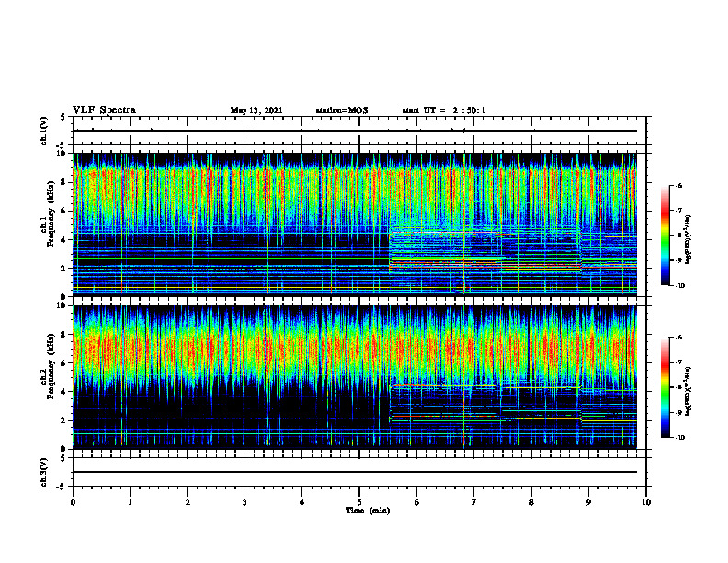Click the "VLF Spectra" title text
The image size is (728, 563).
pyautogui.click(x=104, y=110)
